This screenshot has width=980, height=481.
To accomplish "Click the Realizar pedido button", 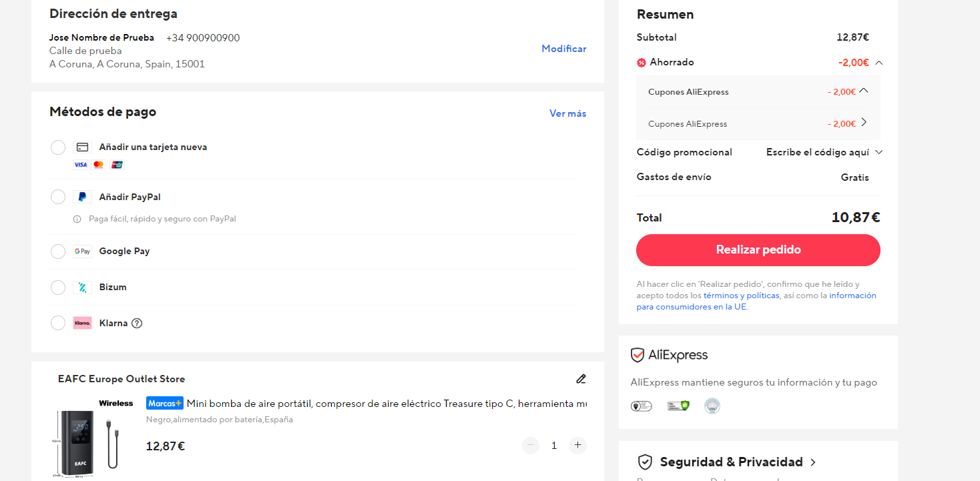I will [x=758, y=250].
